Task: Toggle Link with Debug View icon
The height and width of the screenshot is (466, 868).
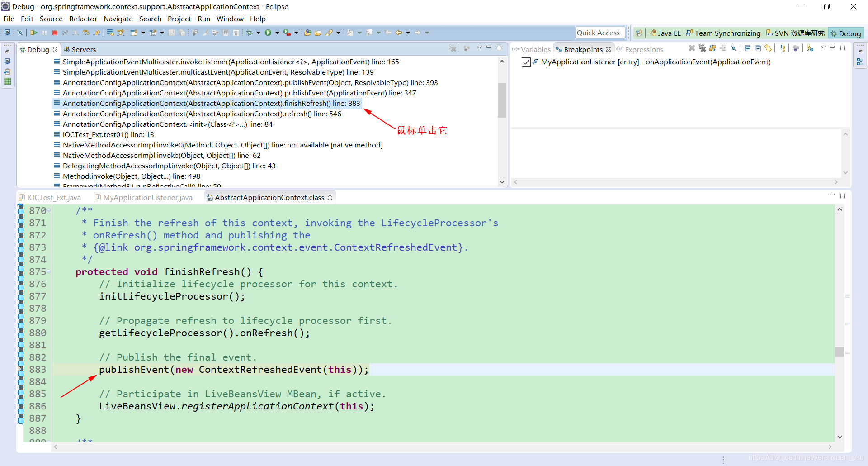Action: click(768, 48)
